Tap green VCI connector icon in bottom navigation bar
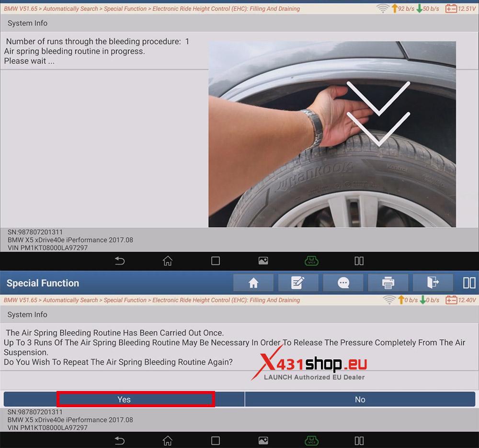479x448 pixels. (x=311, y=440)
